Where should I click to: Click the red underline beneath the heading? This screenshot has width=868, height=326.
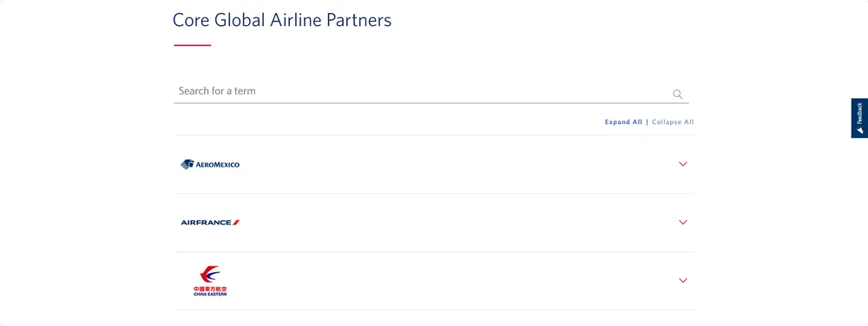pyautogui.click(x=193, y=45)
